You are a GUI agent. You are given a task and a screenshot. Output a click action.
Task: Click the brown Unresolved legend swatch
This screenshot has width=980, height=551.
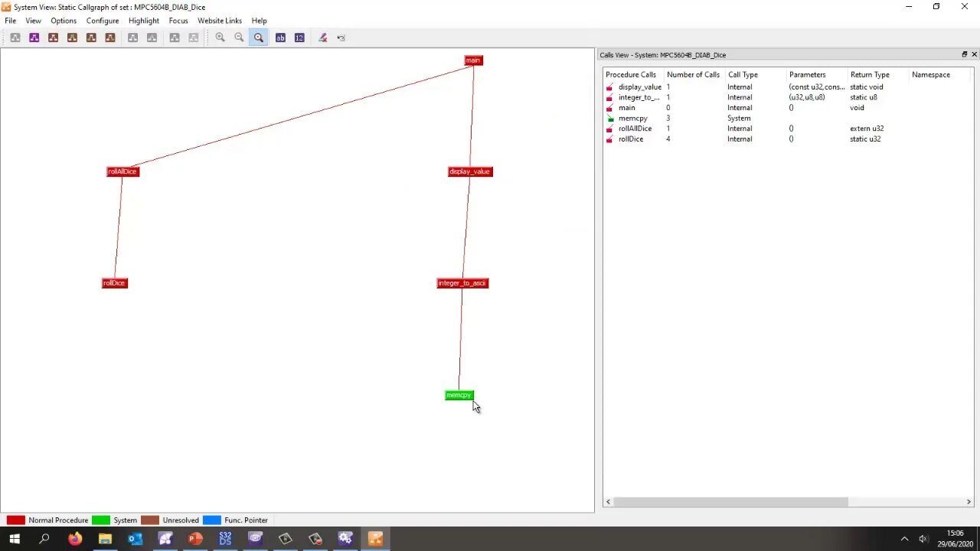pyautogui.click(x=150, y=520)
